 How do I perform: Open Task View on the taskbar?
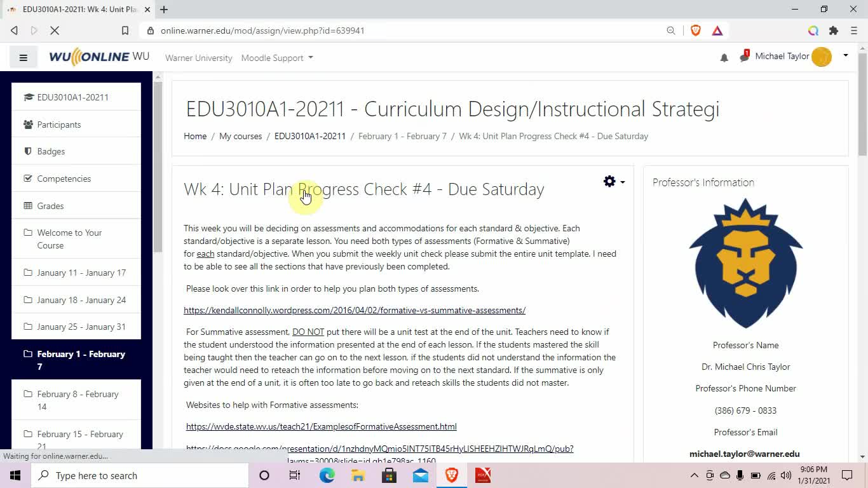pos(295,475)
